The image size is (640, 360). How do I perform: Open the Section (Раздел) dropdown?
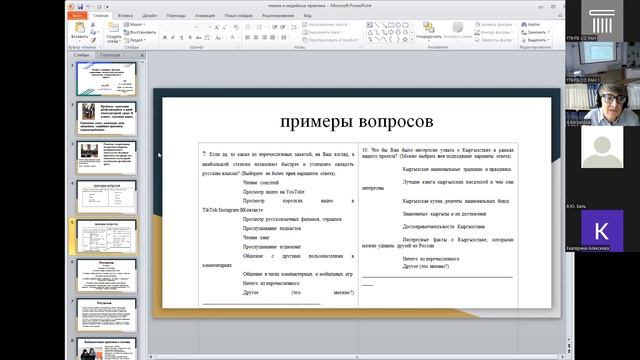tap(135, 40)
